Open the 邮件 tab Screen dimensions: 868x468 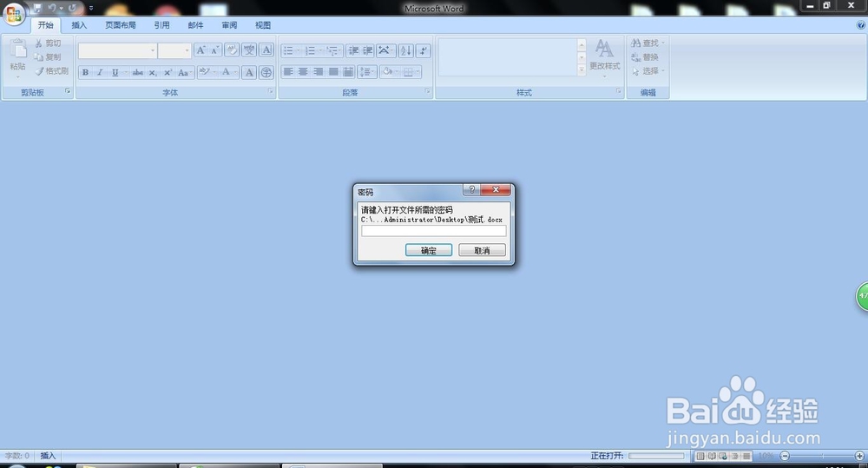[195, 25]
